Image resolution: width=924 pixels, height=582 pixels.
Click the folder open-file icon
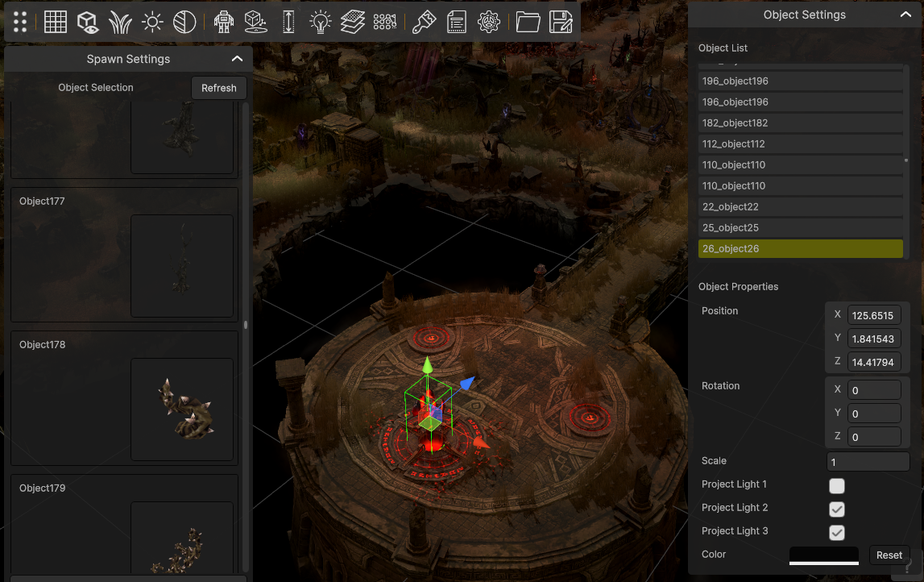[x=528, y=23]
